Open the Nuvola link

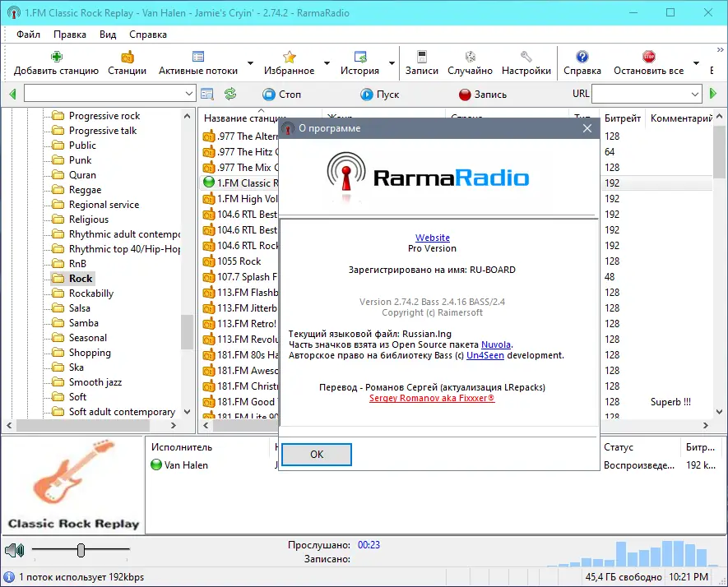[x=496, y=344]
